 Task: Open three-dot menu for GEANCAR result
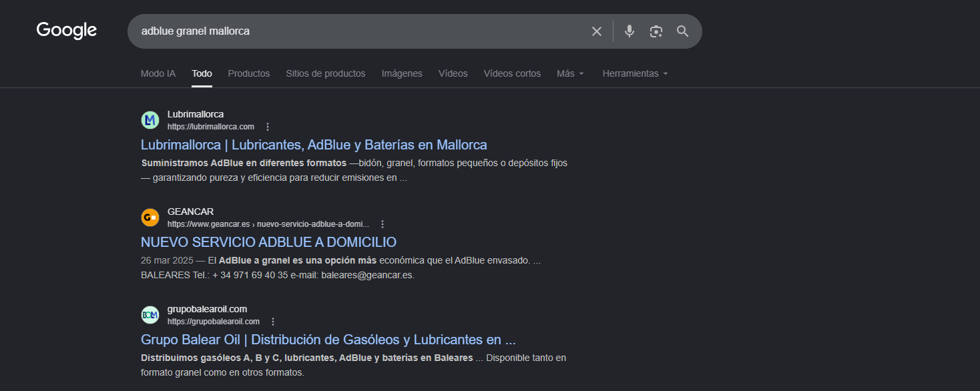tap(383, 224)
